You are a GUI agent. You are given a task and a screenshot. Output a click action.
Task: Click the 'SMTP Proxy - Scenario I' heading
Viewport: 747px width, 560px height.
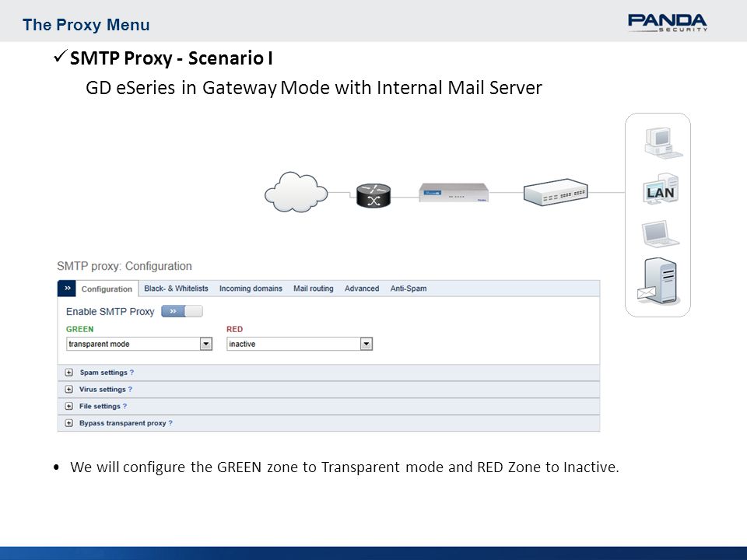[171, 58]
